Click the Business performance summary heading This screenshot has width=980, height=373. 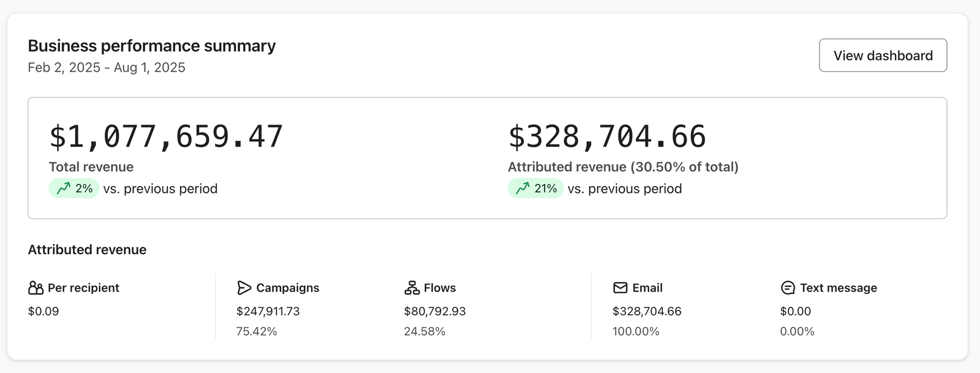point(152,46)
